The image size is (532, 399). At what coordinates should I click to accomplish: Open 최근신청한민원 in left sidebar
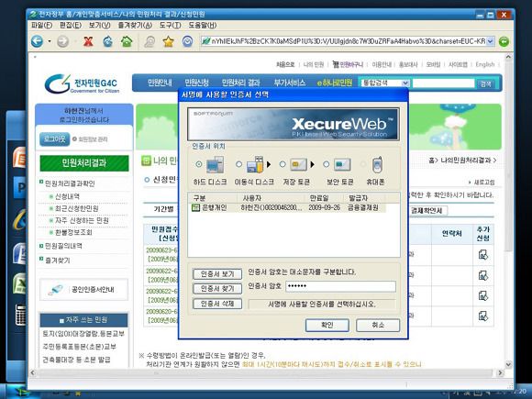[77, 208]
